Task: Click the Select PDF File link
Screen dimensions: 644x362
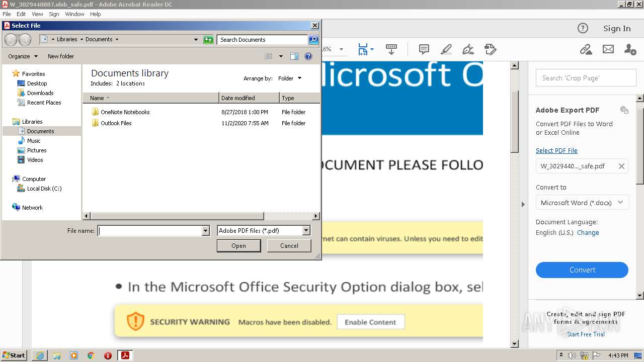Action: (x=556, y=150)
